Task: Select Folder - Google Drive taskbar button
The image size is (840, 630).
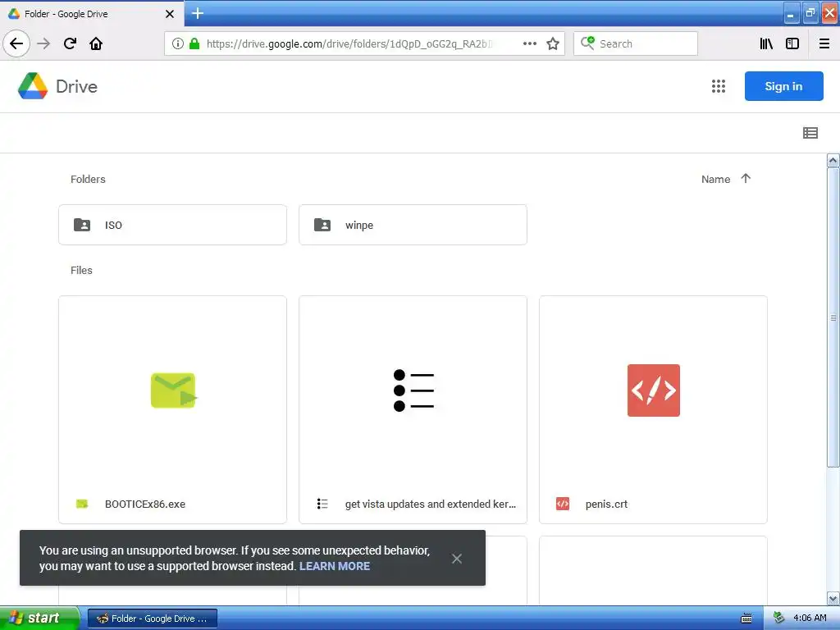Action: (x=152, y=619)
